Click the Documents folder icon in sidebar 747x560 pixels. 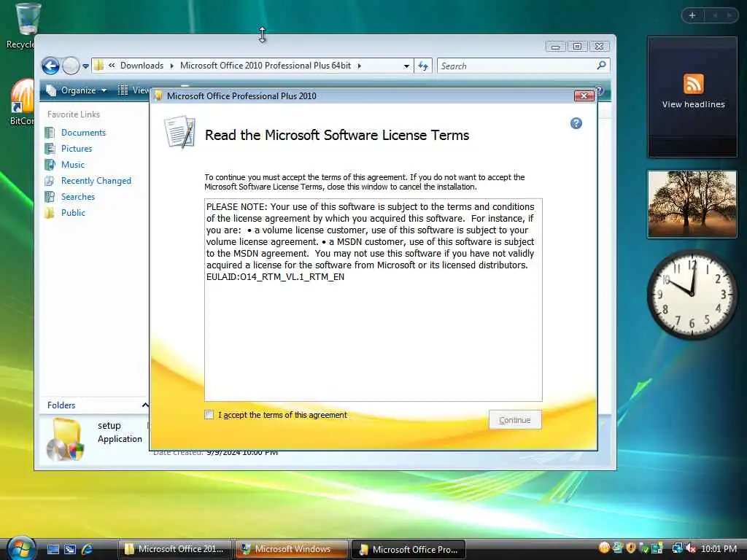50,133
